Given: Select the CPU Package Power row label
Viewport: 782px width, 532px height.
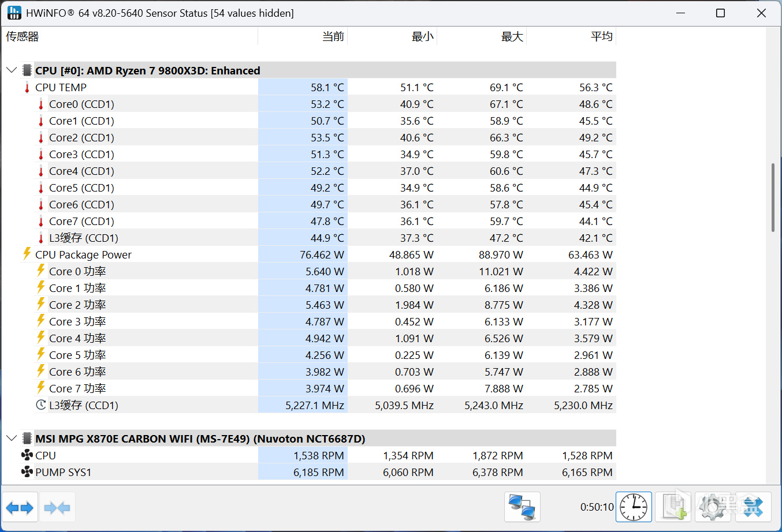Looking at the screenshot, I should 83,255.
